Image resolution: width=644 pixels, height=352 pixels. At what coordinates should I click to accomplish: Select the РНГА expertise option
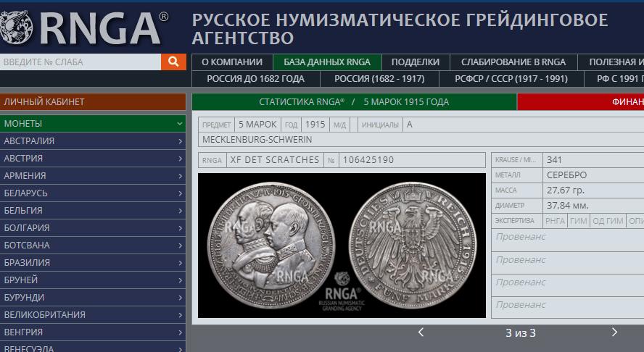point(555,221)
